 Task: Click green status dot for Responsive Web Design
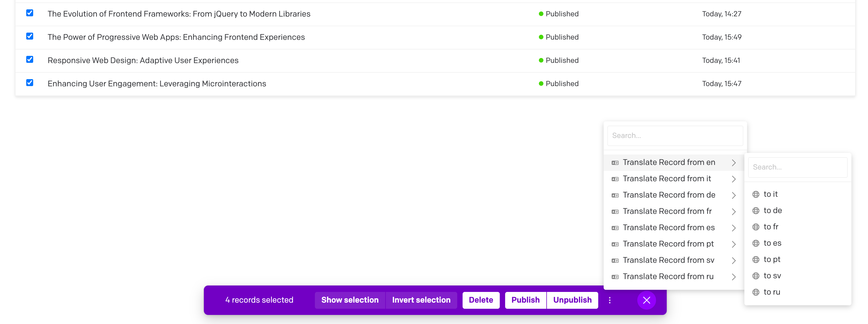pyautogui.click(x=541, y=61)
